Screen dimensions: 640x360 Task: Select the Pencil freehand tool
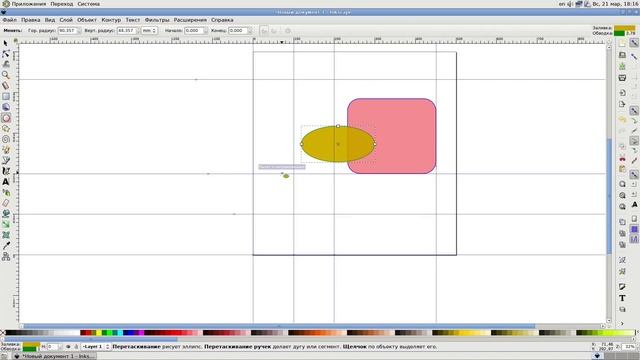coord(6,150)
